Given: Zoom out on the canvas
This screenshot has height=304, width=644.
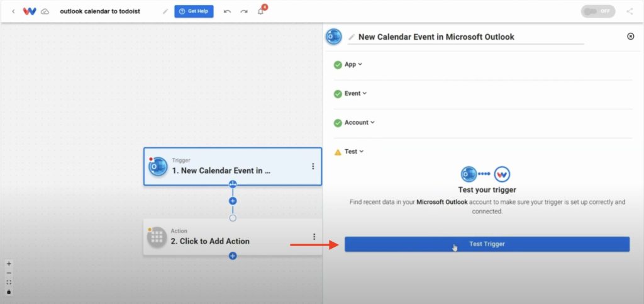Looking at the screenshot, I should (9, 273).
